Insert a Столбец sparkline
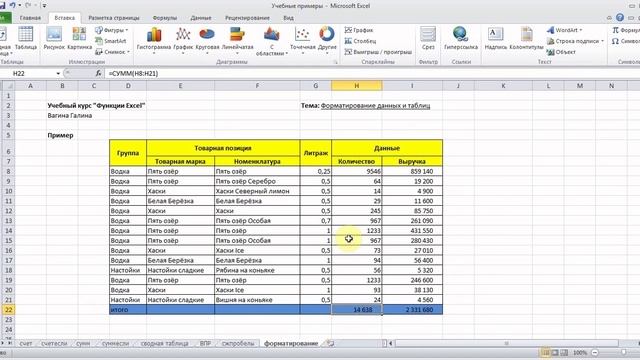This screenshot has width=640, height=360. tap(360, 41)
